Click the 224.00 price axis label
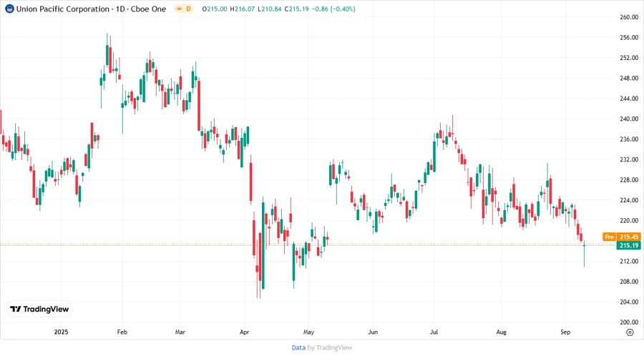This screenshot has width=644, height=356. (x=629, y=200)
